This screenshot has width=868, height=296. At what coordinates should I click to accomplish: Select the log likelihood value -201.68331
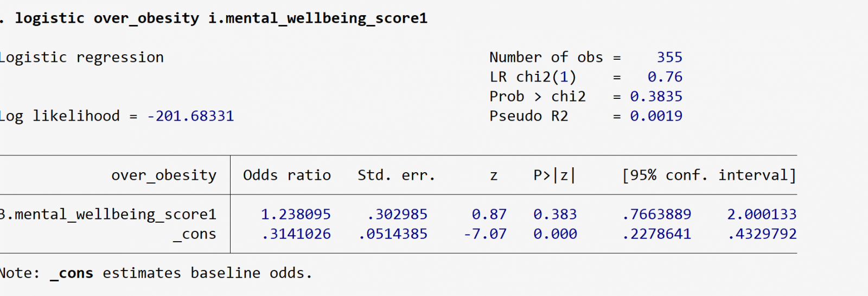(x=190, y=116)
